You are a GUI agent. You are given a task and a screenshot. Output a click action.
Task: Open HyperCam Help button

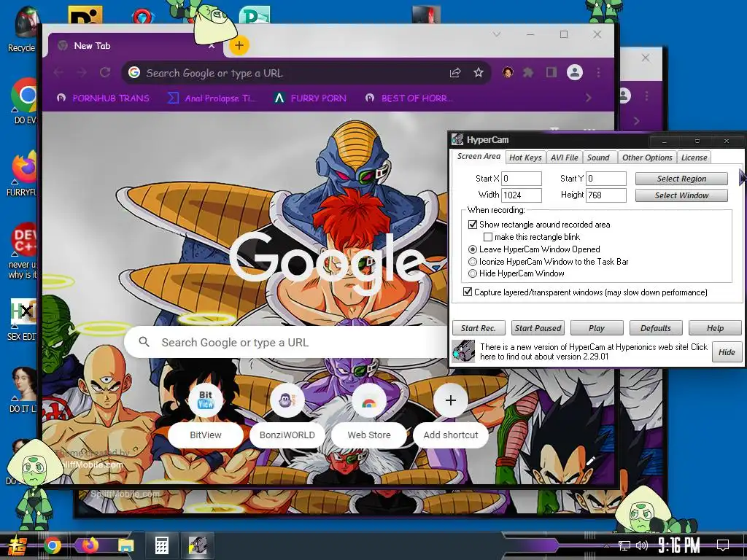point(715,328)
